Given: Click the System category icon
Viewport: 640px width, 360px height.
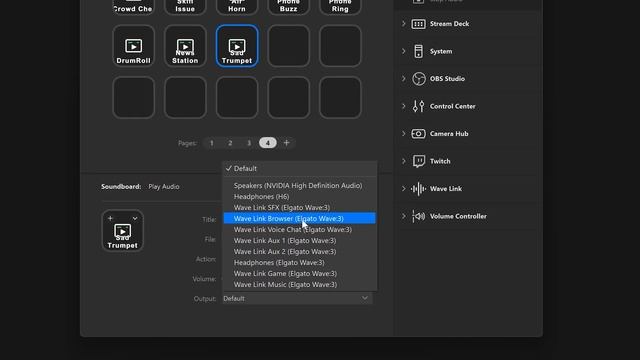Looking at the screenshot, I should click(418, 51).
